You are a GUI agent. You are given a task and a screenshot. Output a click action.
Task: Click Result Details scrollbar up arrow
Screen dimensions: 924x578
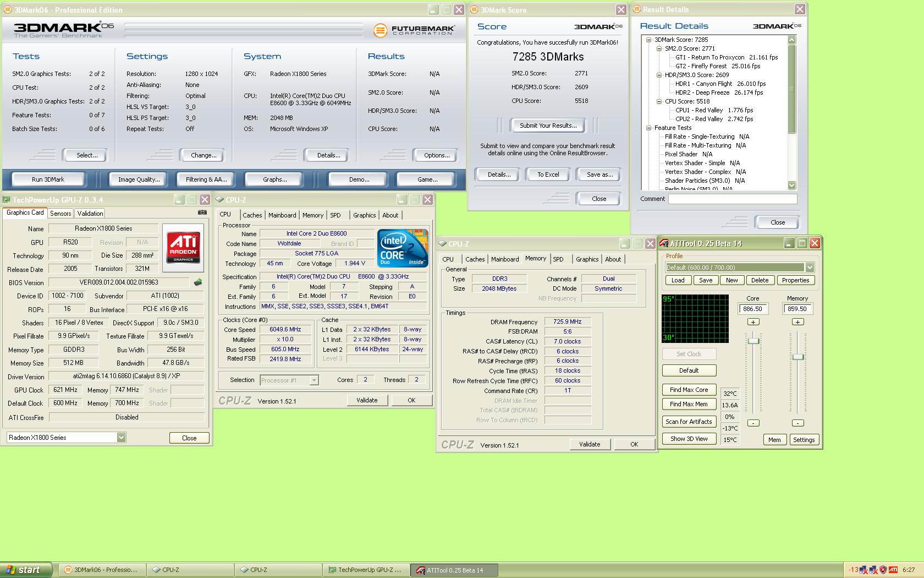[792, 40]
